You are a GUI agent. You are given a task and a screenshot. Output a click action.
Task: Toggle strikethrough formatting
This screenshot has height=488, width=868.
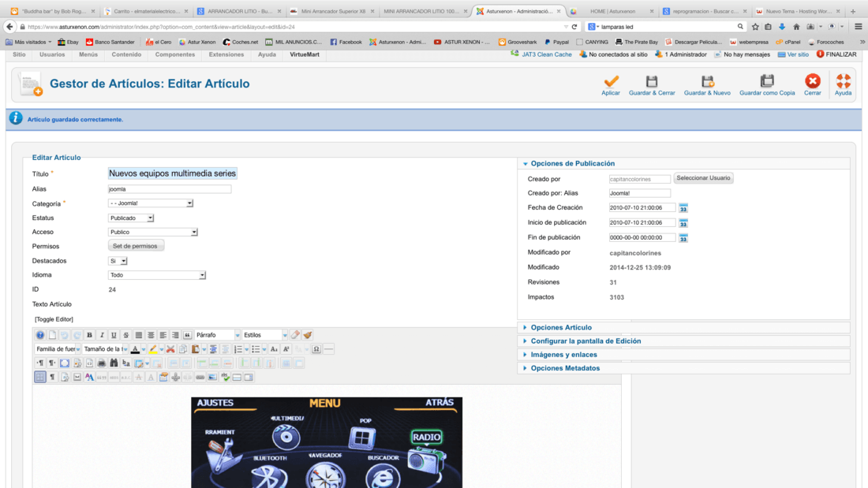pyautogui.click(x=125, y=335)
